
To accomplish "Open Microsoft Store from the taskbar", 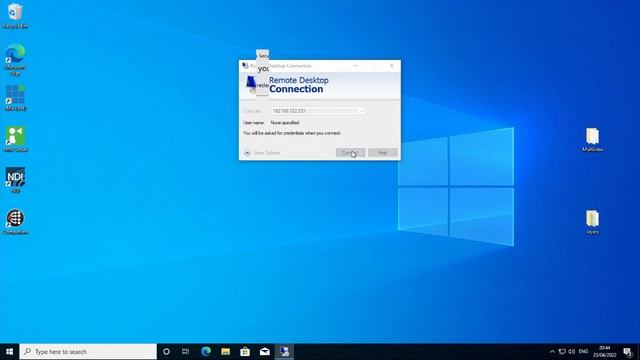I will point(245,351).
